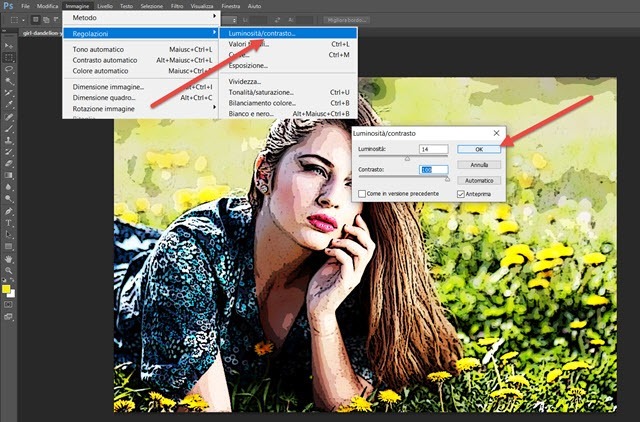Choose Dimensione immagine menu entry

click(x=141, y=87)
